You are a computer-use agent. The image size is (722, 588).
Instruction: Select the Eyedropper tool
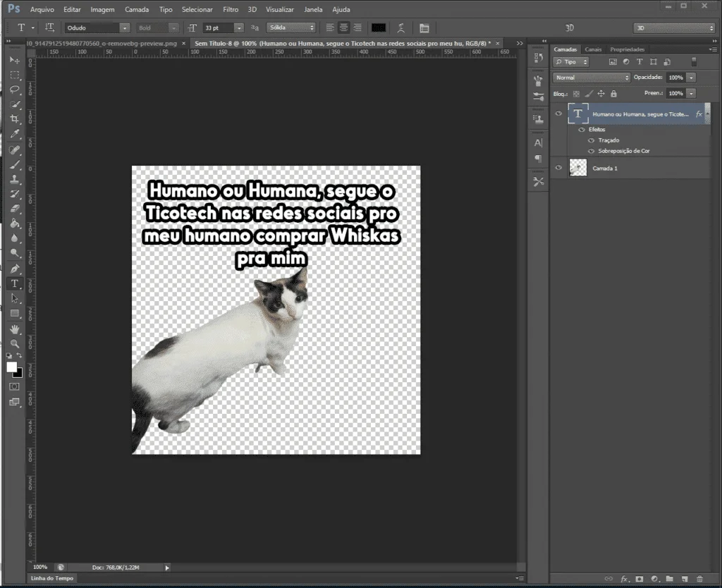click(14, 135)
